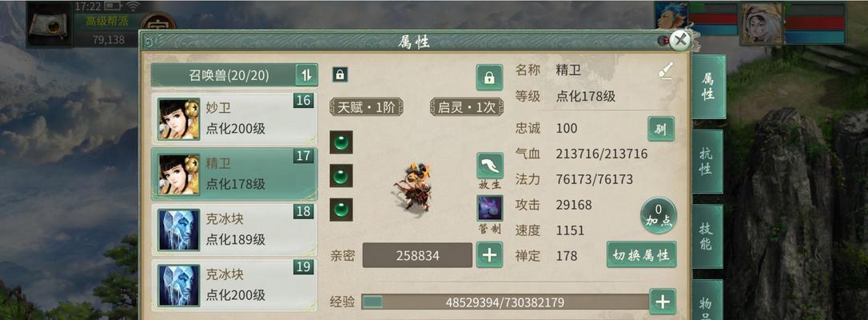868x320 pixels.
Task: Select the blue-haired character portrait at top-right
Action: tap(671, 16)
